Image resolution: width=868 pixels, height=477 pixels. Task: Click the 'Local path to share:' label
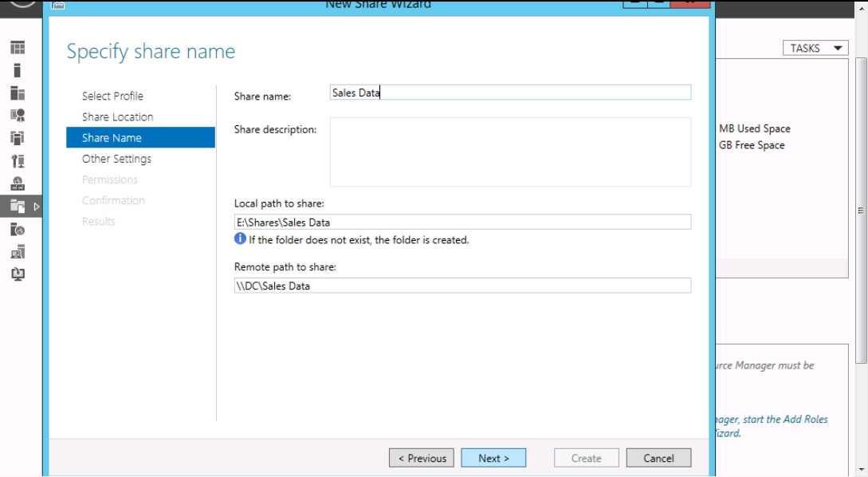(279, 203)
